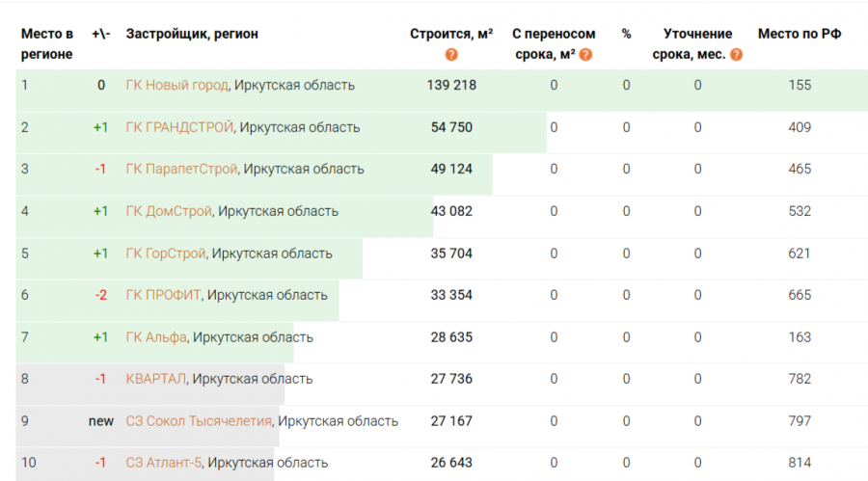
Task: Click help icon under Строится, м² header
Action: [x=451, y=55]
